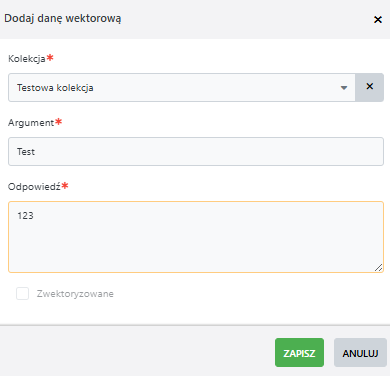The image size is (390, 376).
Task: Click the Odpowiedź field label
Action: pos(34,187)
